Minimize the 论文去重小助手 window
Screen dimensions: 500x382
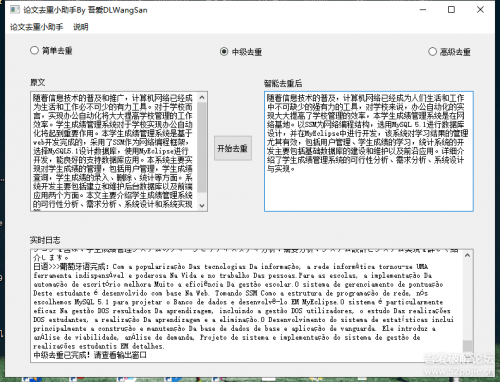click(x=423, y=10)
